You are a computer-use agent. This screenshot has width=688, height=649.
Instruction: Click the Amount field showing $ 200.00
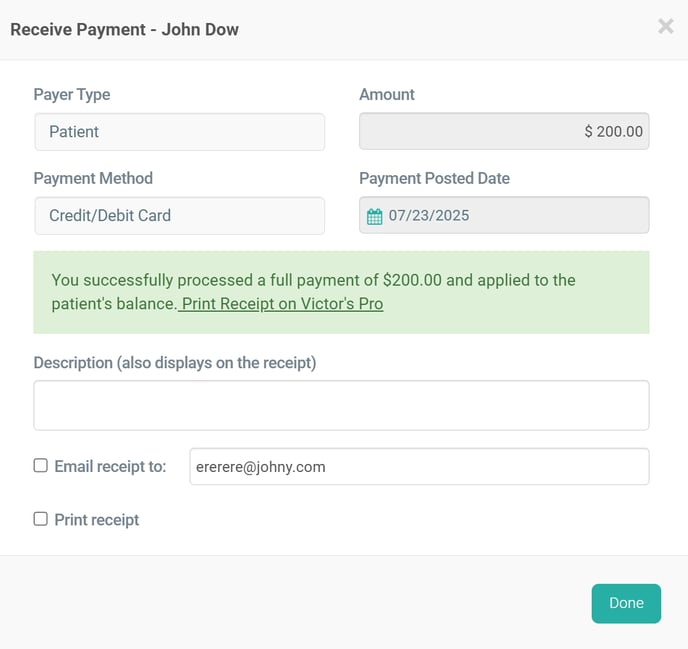[504, 131]
